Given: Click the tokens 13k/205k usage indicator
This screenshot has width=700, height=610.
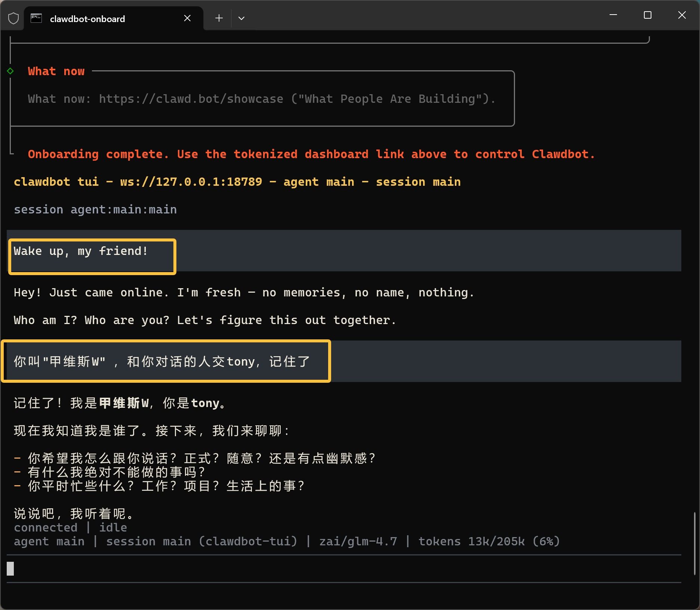Looking at the screenshot, I should (x=489, y=541).
